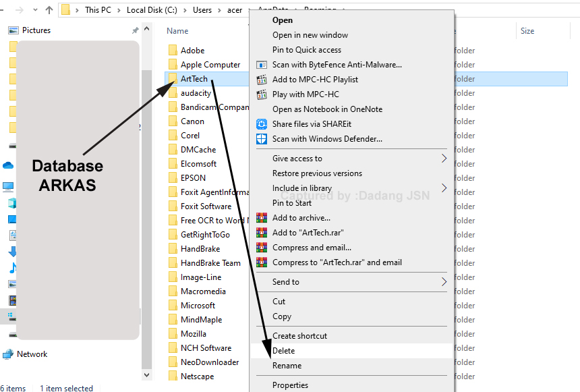The image size is (580, 392).
Task: Open the Recent locations dropdown arrow
Action: coord(35,10)
